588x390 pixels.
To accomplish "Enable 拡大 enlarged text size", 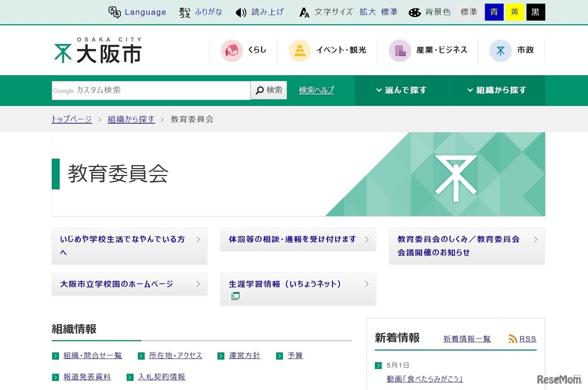I will click(x=367, y=12).
